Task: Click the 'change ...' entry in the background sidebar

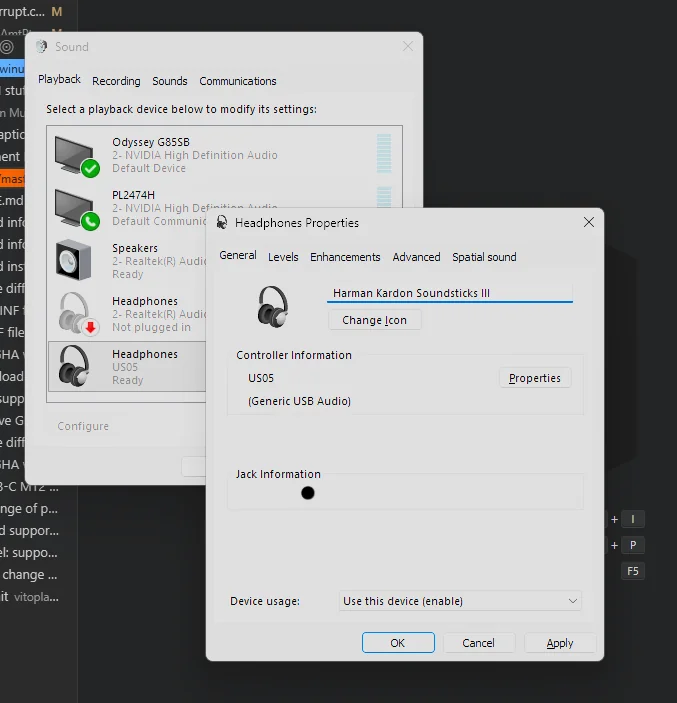Action: click(30, 575)
